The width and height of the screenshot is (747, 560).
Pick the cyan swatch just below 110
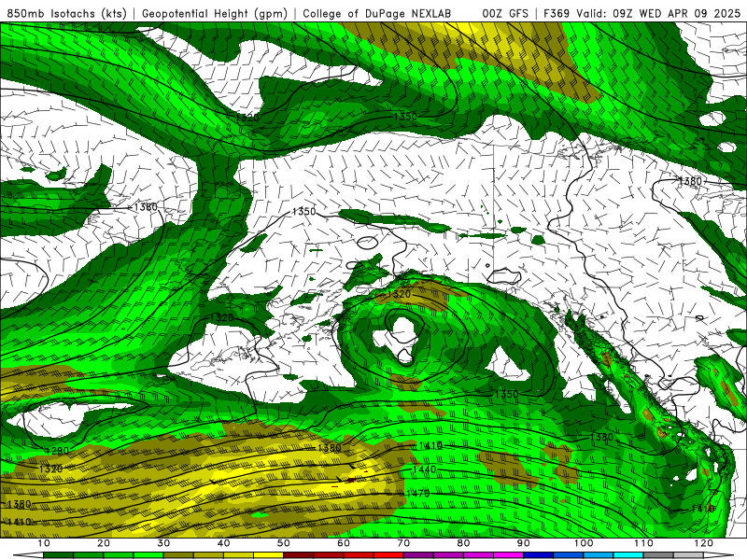tap(628, 555)
